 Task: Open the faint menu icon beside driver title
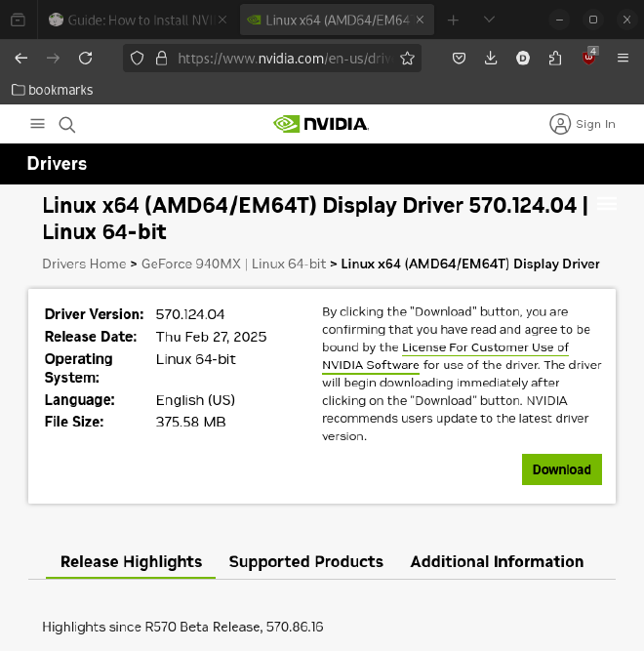[x=607, y=204]
